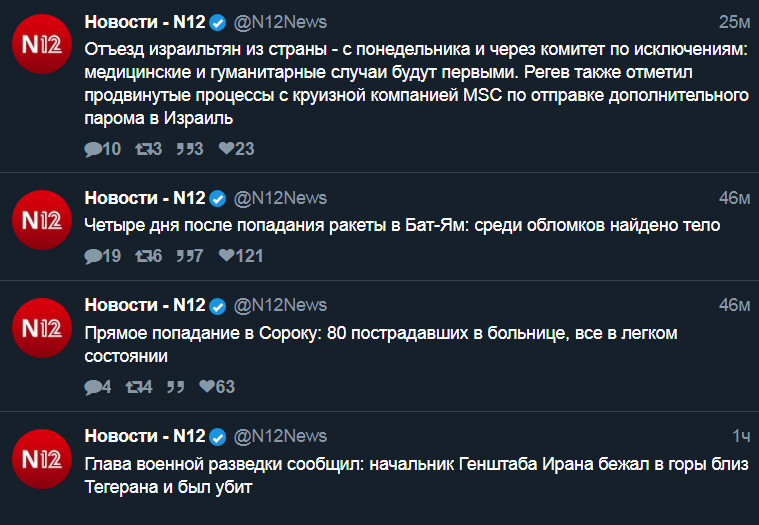Open the 1ч timestamp on the last tweet
759x525 pixels.
coord(741,436)
